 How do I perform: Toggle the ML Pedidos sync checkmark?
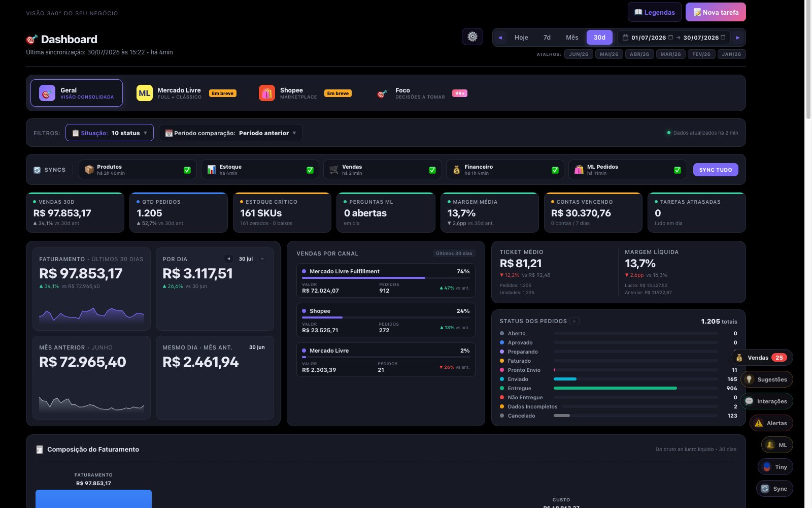pyautogui.click(x=678, y=170)
